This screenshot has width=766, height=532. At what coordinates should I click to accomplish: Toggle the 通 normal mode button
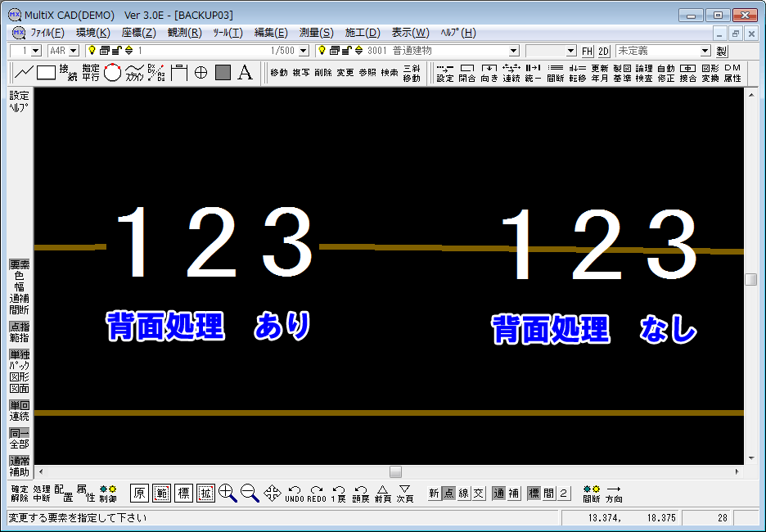(498, 494)
